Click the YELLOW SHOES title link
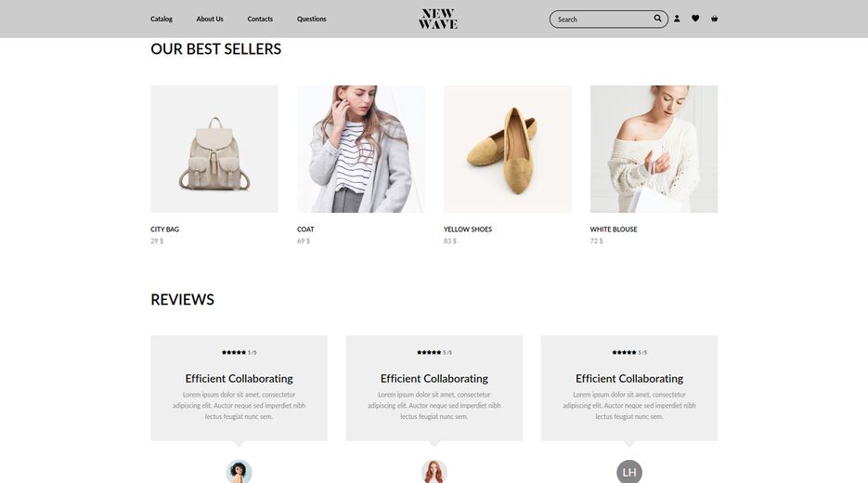This screenshot has width=868, height=483. [468, 229]
